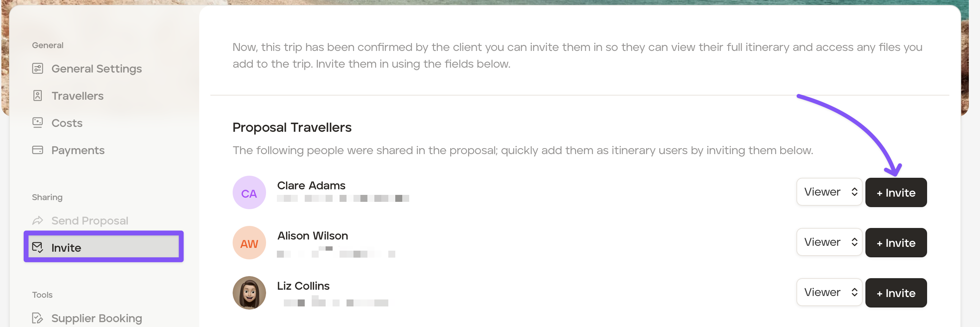
Task: Invite Clare Adams to the itinerary
Action: (x=895, y=193)
